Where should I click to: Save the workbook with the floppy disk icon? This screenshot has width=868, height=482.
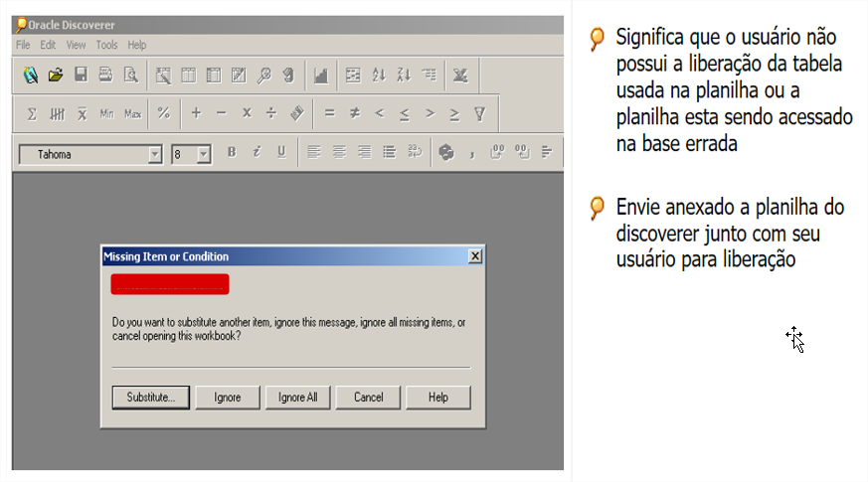click(x=81, y=75)
